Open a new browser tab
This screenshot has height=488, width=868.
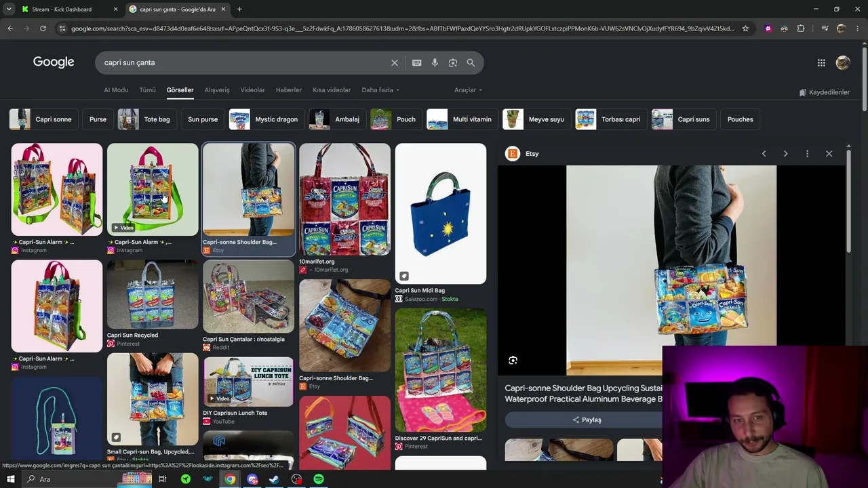(x=239, y=9)
